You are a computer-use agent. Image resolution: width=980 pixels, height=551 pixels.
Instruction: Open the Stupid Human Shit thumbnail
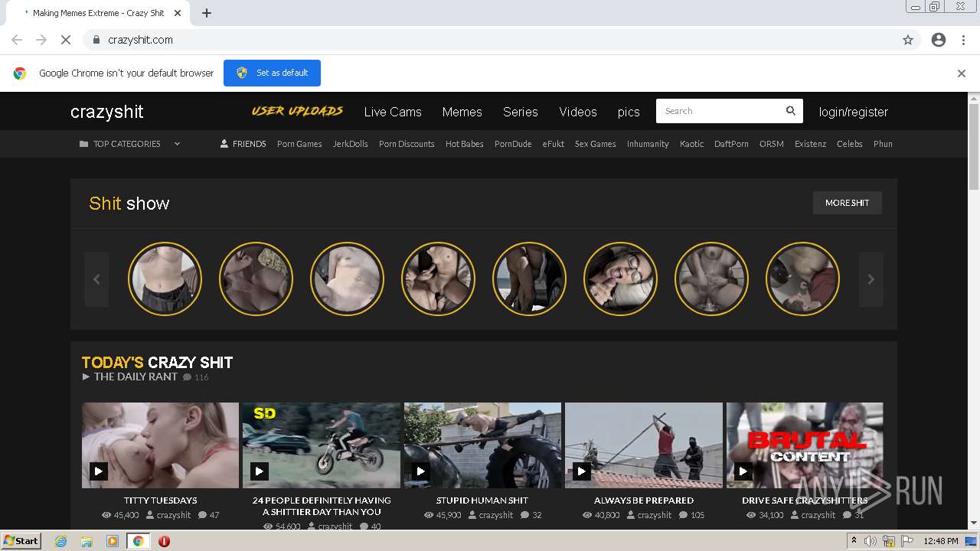pos(482,445)
